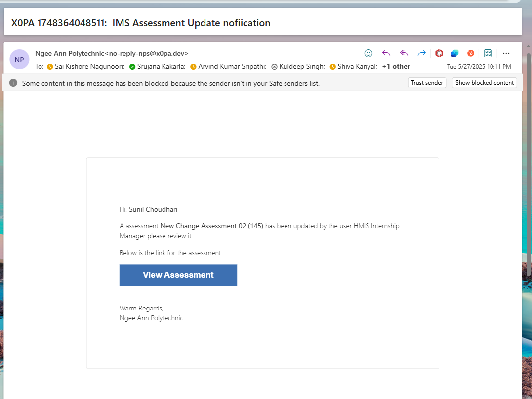Forward this email using the forward arrow
The image size is (532, 399).
(x=421, y=53)
